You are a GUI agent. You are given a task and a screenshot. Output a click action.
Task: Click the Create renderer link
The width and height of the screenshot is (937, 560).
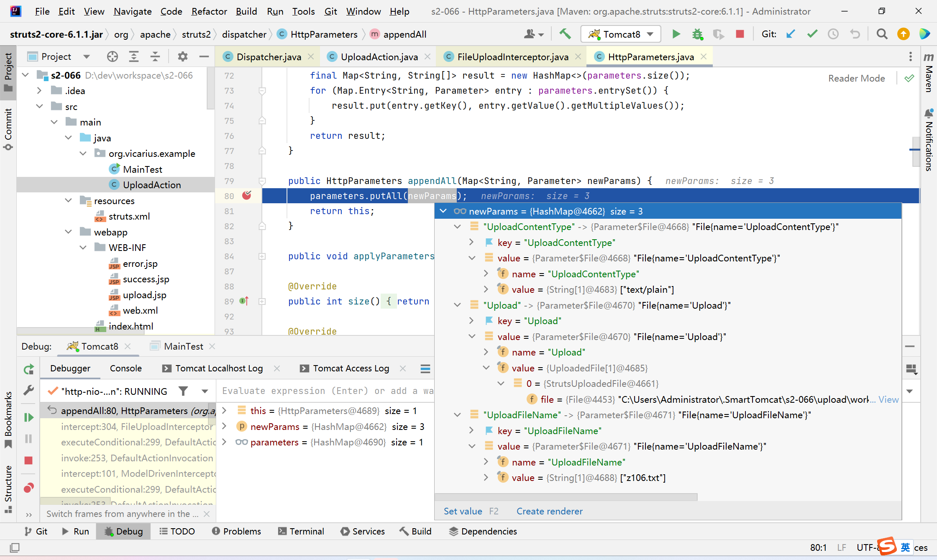tap(549, 511)
